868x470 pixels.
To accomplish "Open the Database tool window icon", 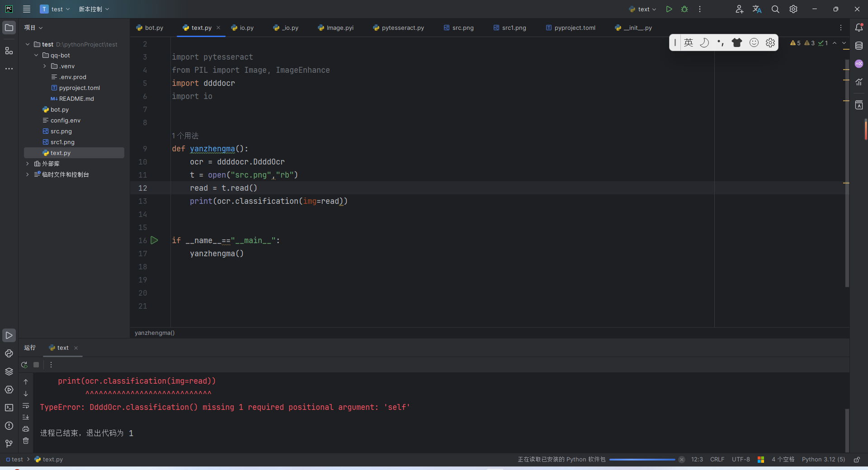I will pyautogui.click(x=859, y=46).
